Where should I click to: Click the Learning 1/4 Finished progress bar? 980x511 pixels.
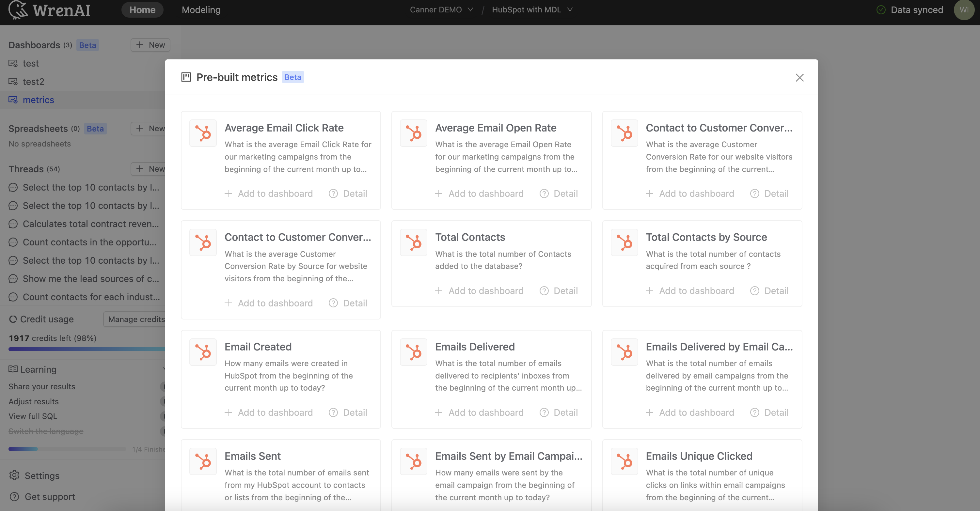(x=67, y=449)
